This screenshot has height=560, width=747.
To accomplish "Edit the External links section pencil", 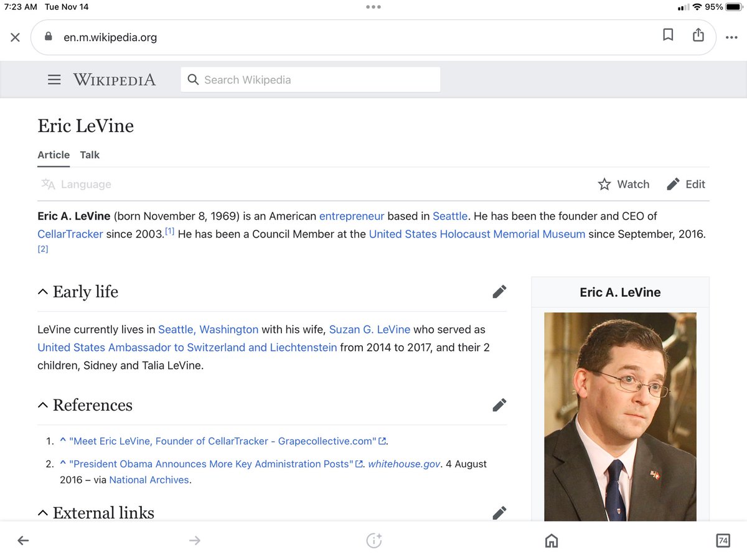I will 499,513.
